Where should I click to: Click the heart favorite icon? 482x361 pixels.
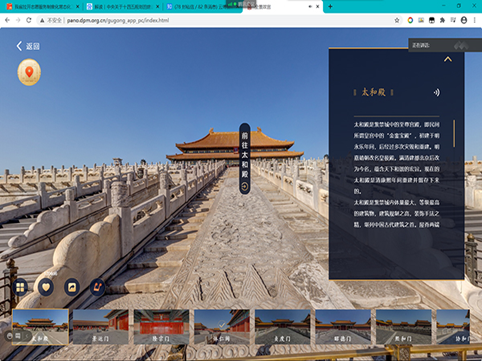[x=46, y=287]
